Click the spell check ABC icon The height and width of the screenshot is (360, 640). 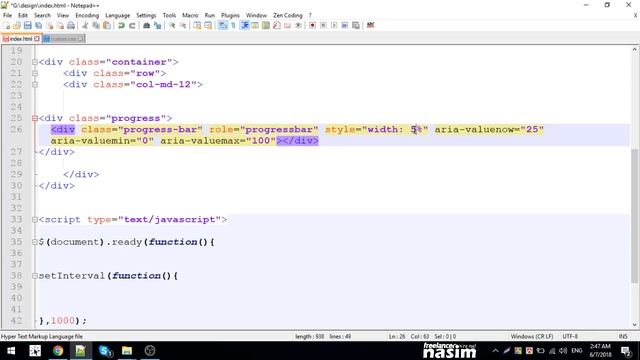point(370,25)
